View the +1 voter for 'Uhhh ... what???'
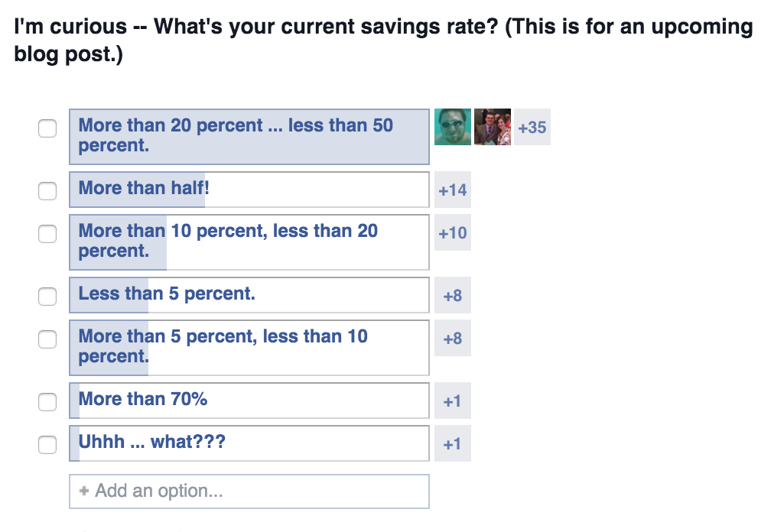Image resolution: width=771 pixels, height=532 pixels. tap(452, 443)
